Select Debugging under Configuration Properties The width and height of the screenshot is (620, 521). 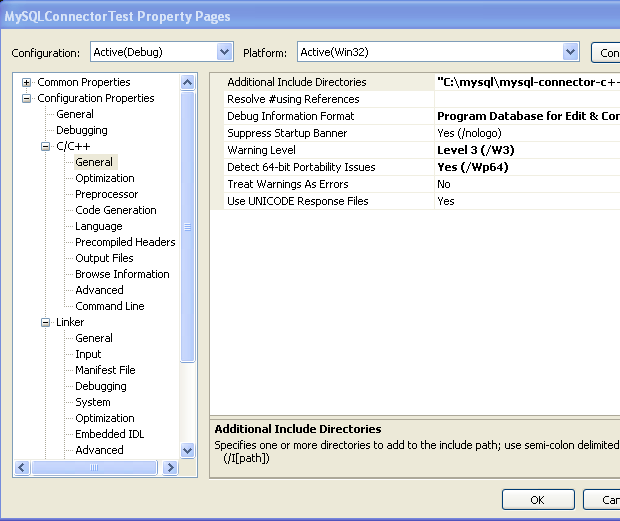82,130
